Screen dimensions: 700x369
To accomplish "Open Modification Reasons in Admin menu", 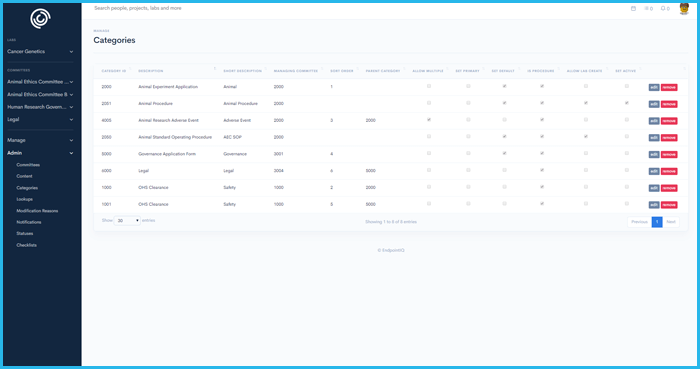I will [x=37, y=211].
